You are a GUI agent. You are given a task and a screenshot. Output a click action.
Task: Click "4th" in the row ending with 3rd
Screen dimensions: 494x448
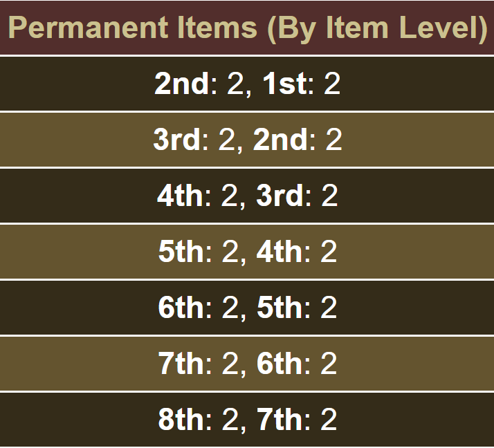click(181, 196)
